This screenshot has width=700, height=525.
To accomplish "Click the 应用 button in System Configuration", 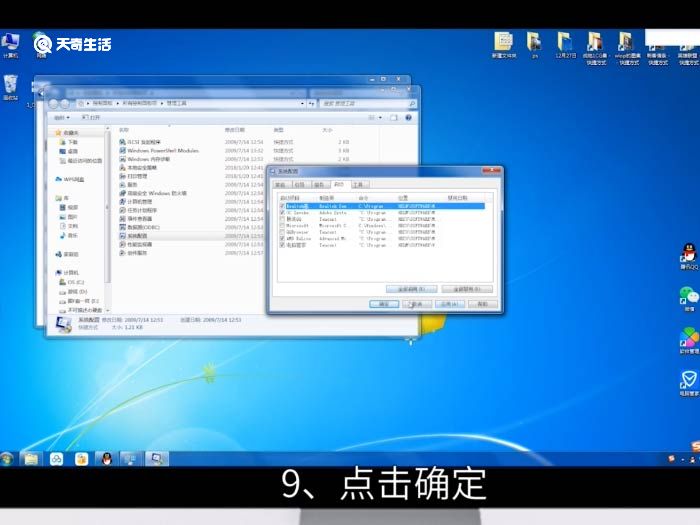I will [450, 304].
